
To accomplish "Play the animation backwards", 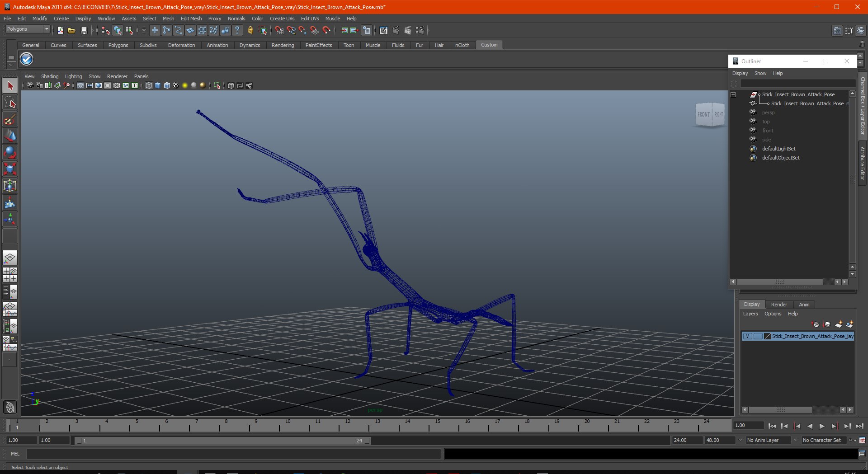I will 810,426.
